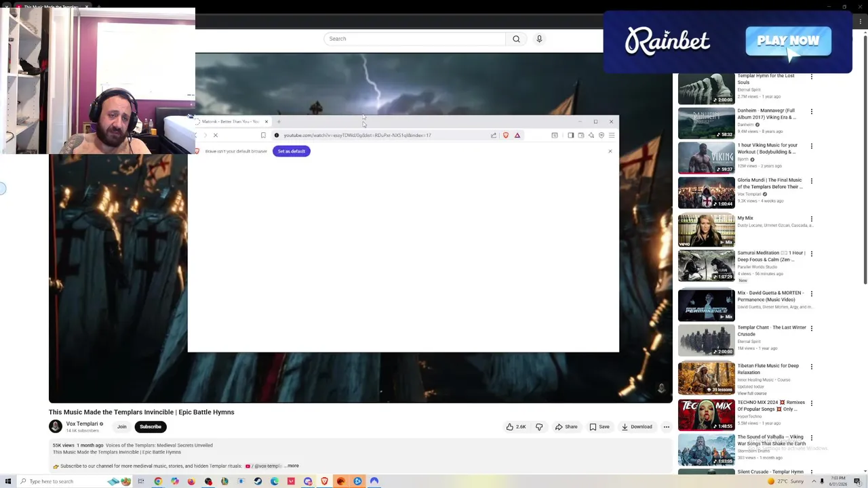
Task: Open Brave hamburger menu
Action: click(x=612, y=135)
